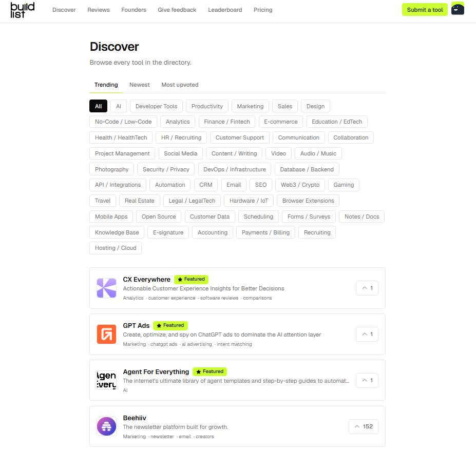Filter by Finance / Fintech
The width and height of the screenshot is (476, 452).
click(x=227, y=122)
